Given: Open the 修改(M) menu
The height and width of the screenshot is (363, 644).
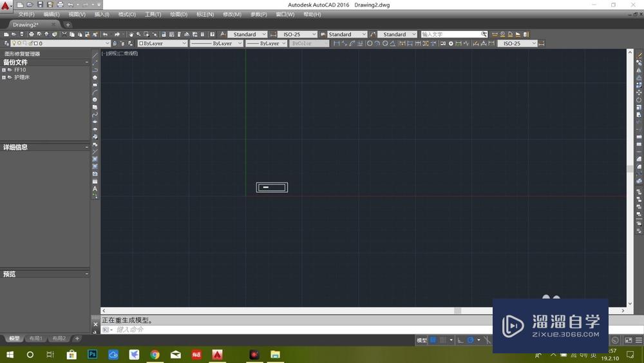Looking at the screenshot, I should [232, 14].
